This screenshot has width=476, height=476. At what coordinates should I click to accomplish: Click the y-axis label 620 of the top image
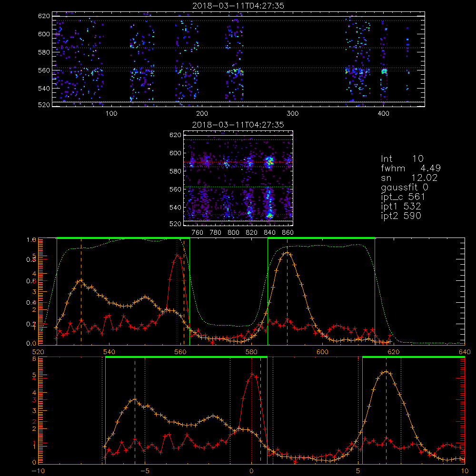[44, 16]
